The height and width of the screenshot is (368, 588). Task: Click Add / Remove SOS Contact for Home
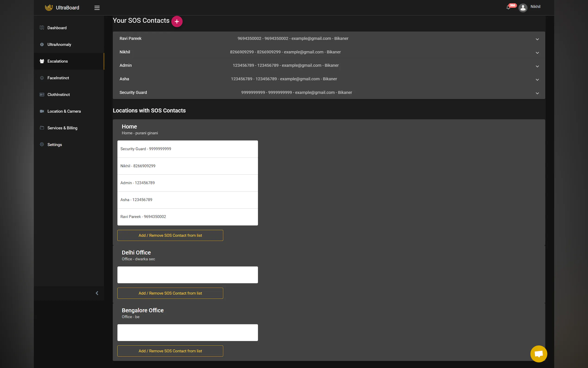click(170, 235)
